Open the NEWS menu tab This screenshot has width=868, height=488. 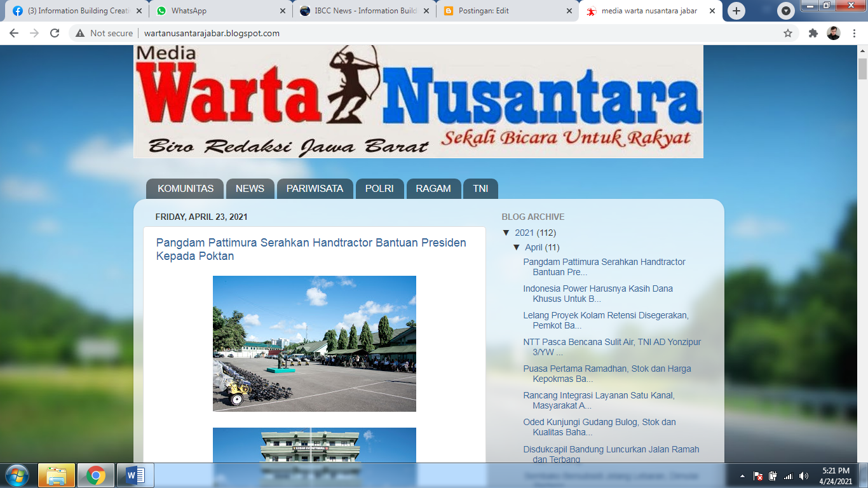(x=250, y=189)
